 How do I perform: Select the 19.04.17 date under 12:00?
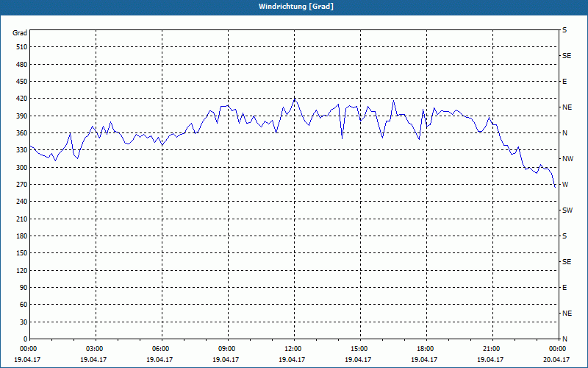coord(292,360)
